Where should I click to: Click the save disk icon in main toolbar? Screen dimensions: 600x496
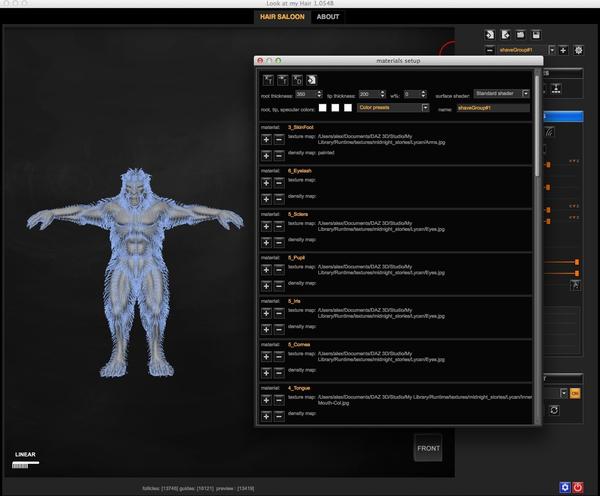[x=536, y=35]
